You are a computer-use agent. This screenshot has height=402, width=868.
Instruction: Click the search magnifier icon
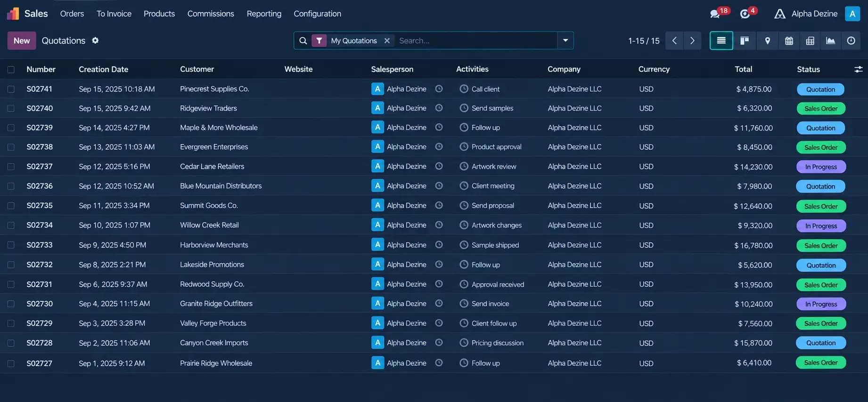(x=303, y=40)
